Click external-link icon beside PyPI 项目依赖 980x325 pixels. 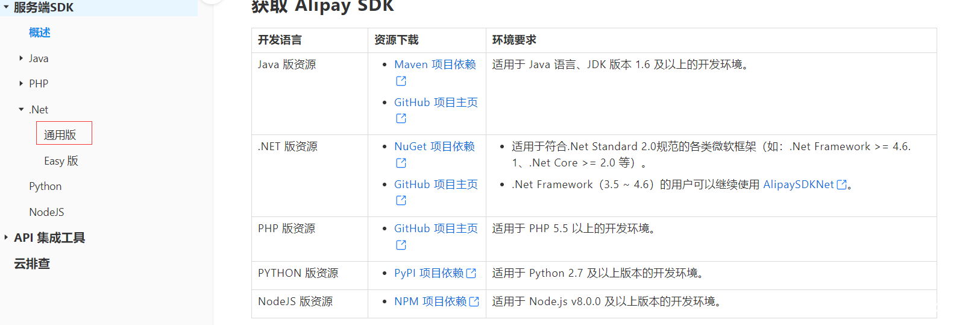coord(471,273)
